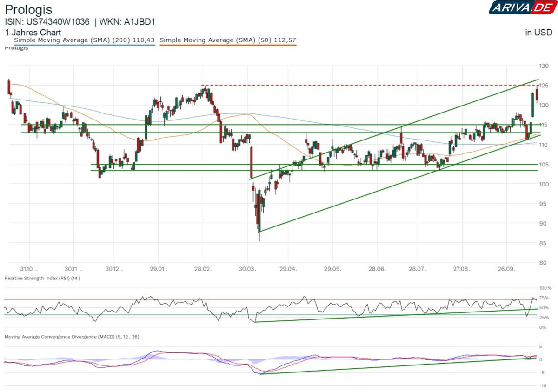Viewport: 558px width, 392px height.
Task: Select the ISIN US74340W1036 text
Action: 47,22
